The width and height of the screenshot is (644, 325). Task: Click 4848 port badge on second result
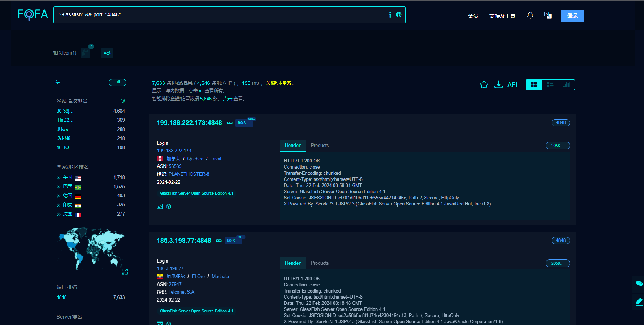coord(561,240)
